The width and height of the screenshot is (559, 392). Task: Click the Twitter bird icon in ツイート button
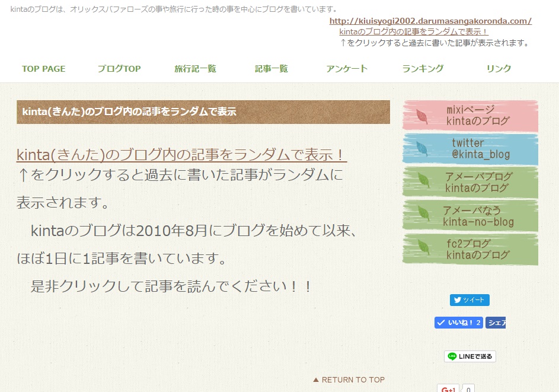click(458, 300)
